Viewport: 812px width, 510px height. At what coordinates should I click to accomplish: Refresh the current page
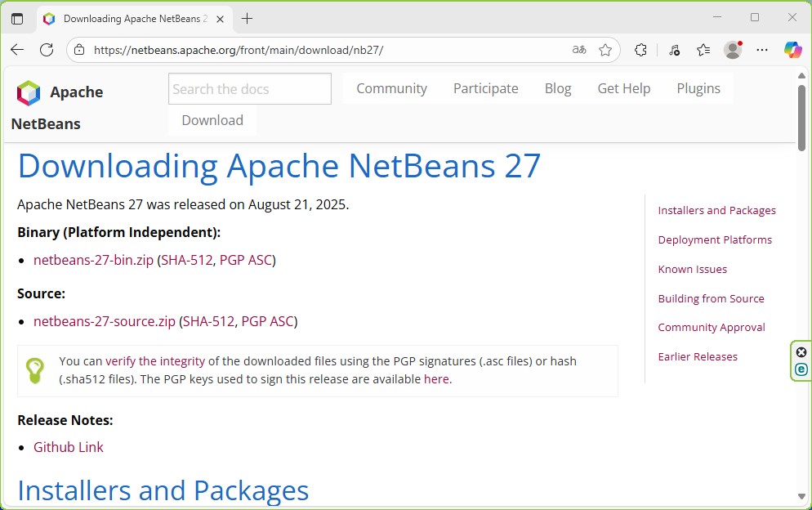tap(47, 50)
